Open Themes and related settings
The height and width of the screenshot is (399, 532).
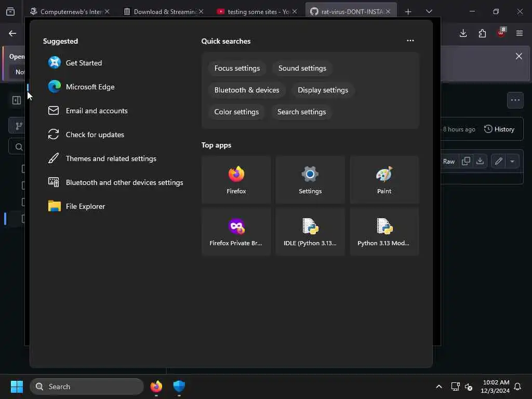[102, 158]
